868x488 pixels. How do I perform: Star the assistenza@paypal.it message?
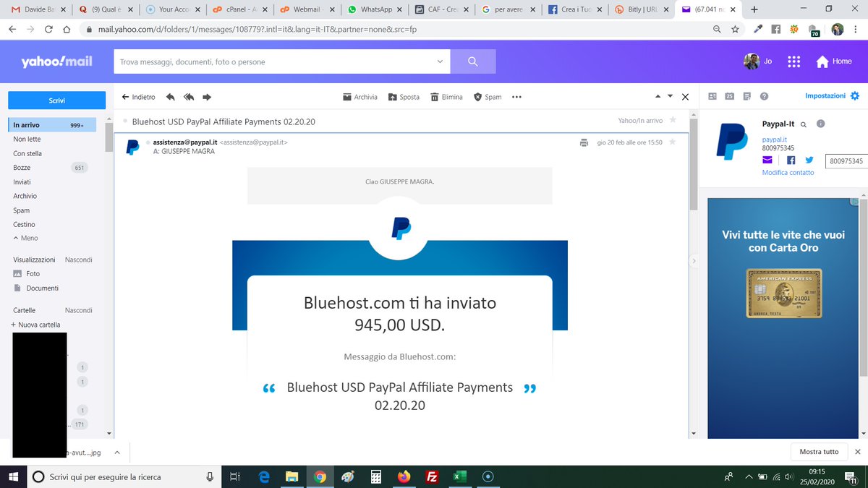[x=673, y=142]
